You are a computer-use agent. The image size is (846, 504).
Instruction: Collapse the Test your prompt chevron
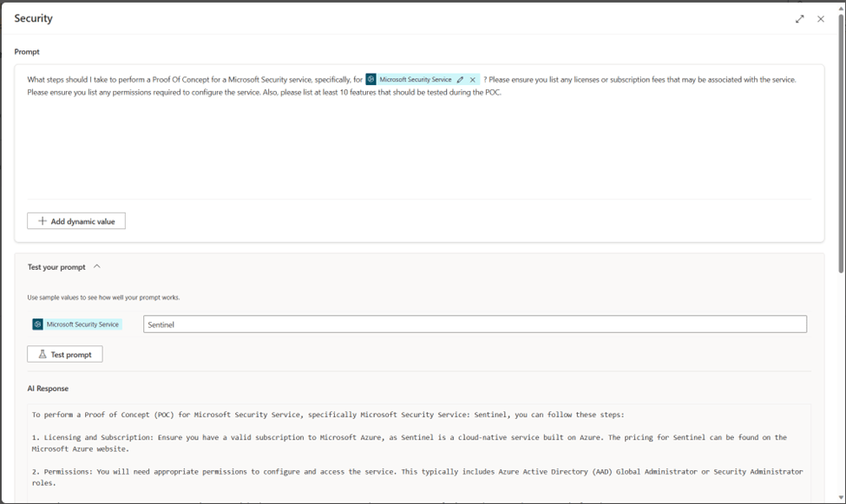tap(96, 267)
